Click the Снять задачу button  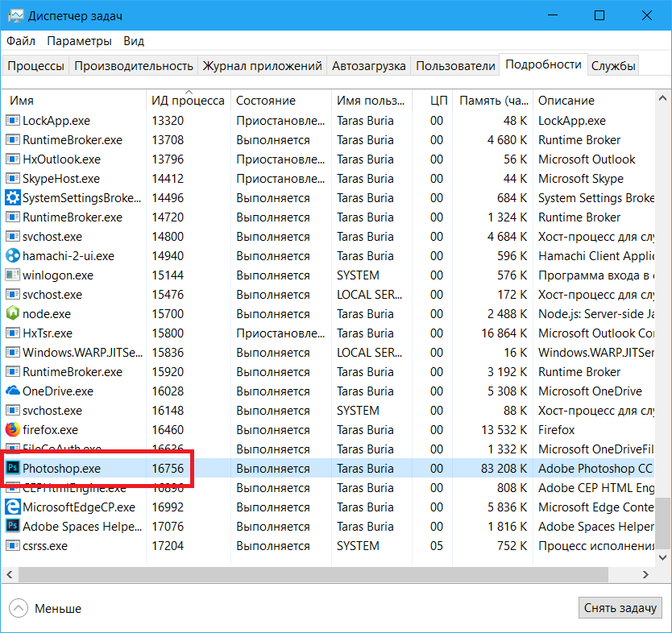[x=620, y=607]
